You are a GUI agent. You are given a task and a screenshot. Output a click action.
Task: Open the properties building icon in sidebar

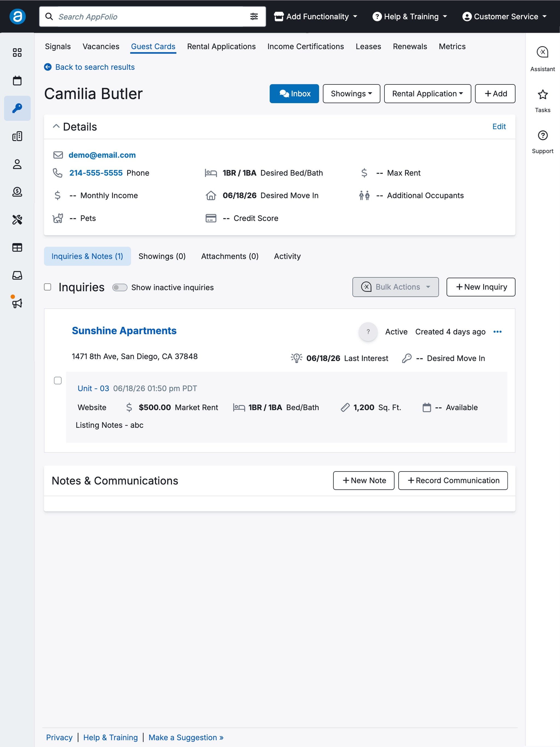(x=17, y=136)
